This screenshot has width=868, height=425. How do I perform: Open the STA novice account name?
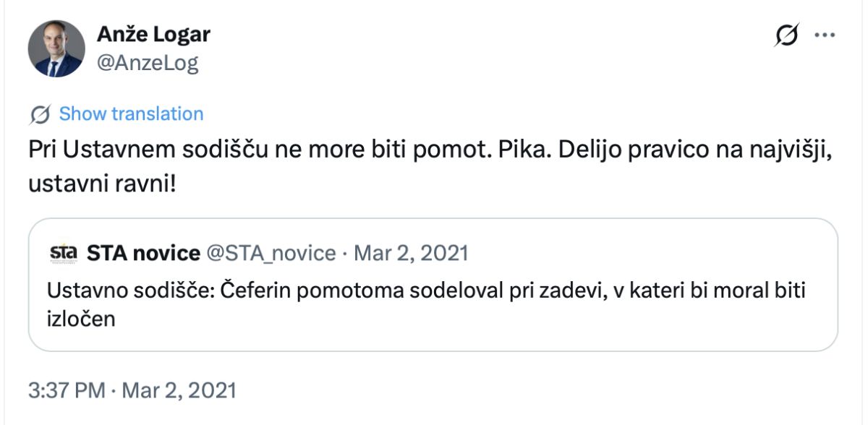tap(143, 253)
